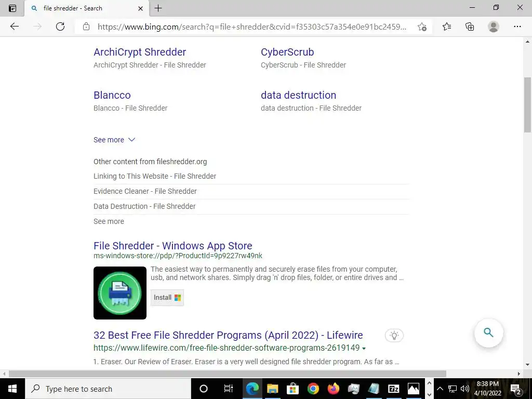The width and height of the screenshot is (532, 399).
Task: Open the Collections panel
Action: [470, 26]
